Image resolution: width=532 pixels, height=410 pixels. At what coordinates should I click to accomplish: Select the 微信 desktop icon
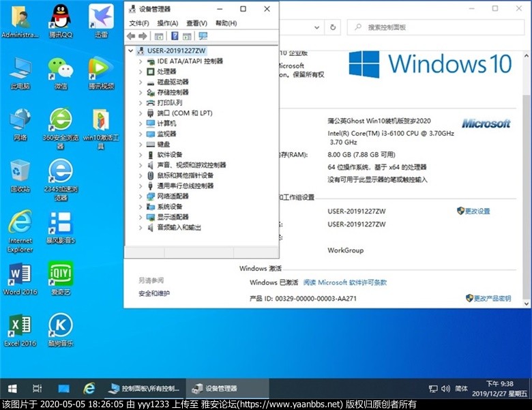pos(61,73)
